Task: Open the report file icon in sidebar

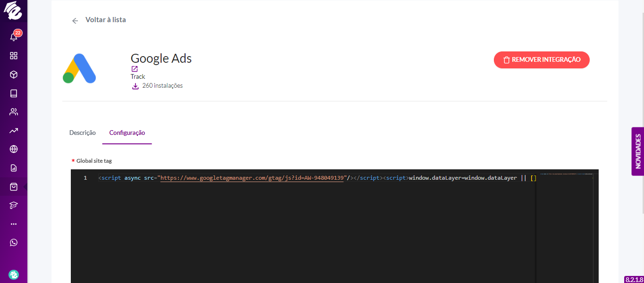Action: [14, 168]
